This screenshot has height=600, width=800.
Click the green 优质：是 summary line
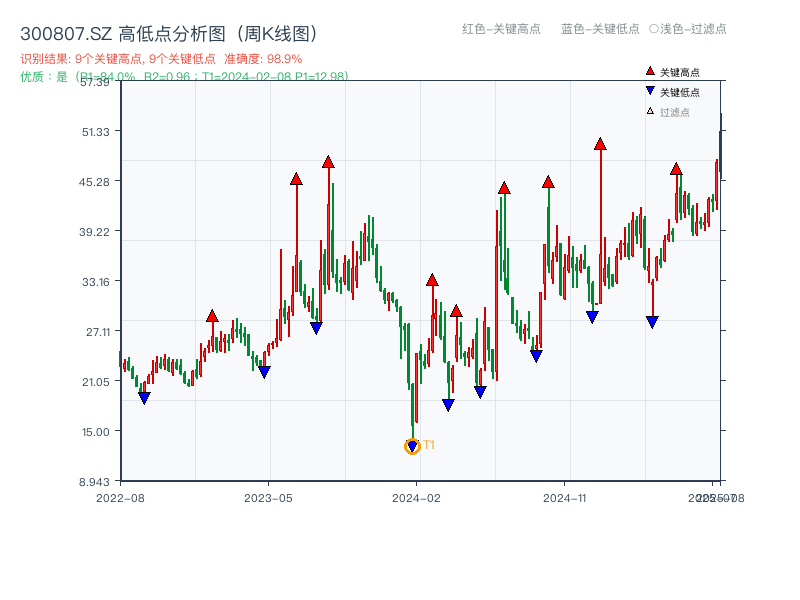click(184, 77)
